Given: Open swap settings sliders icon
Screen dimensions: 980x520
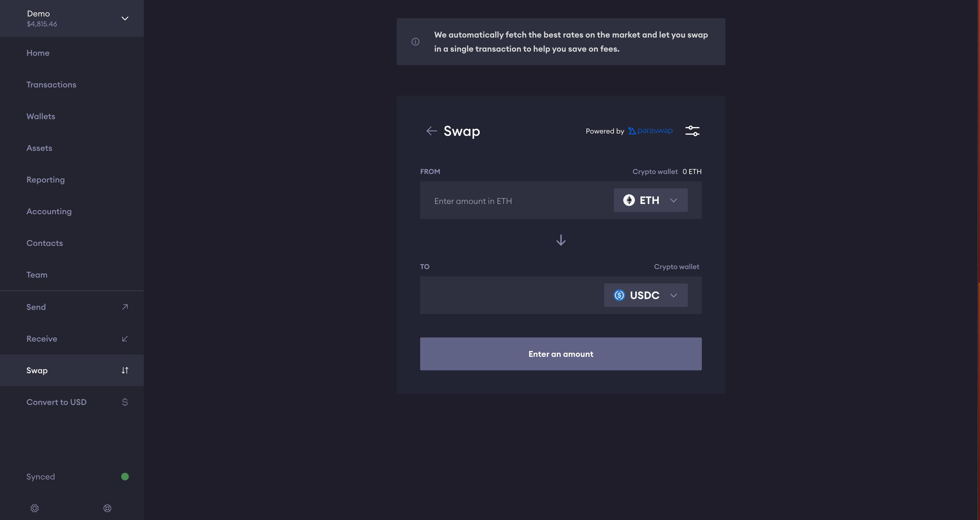Looking at the screenshot, I should point(692,131).
